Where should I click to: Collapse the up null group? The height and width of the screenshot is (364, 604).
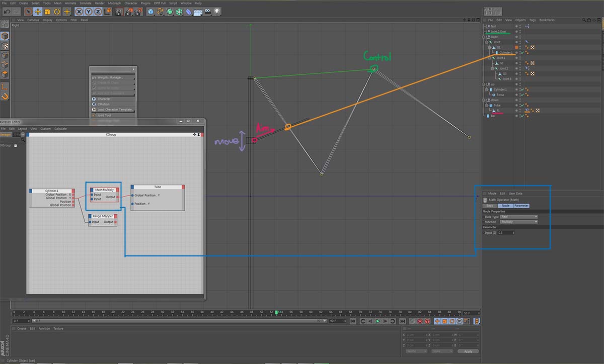pyautogui.click(x=484, y=84)
